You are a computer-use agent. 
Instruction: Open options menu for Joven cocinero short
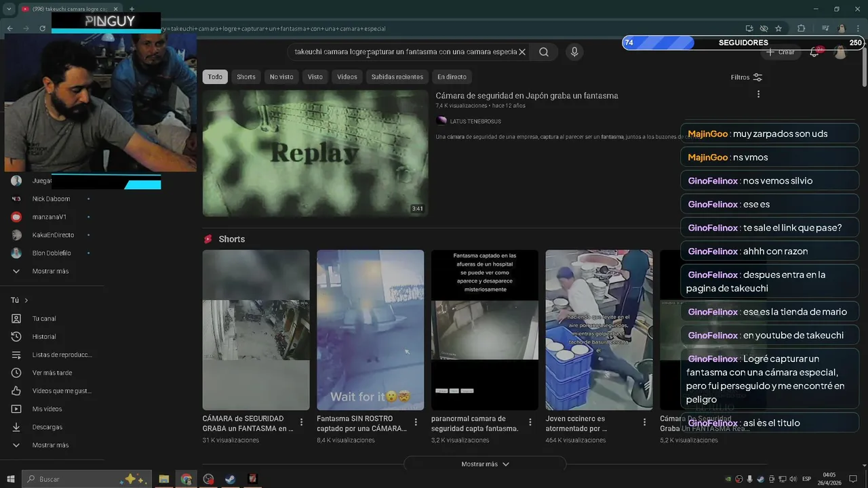coord(644,422)
